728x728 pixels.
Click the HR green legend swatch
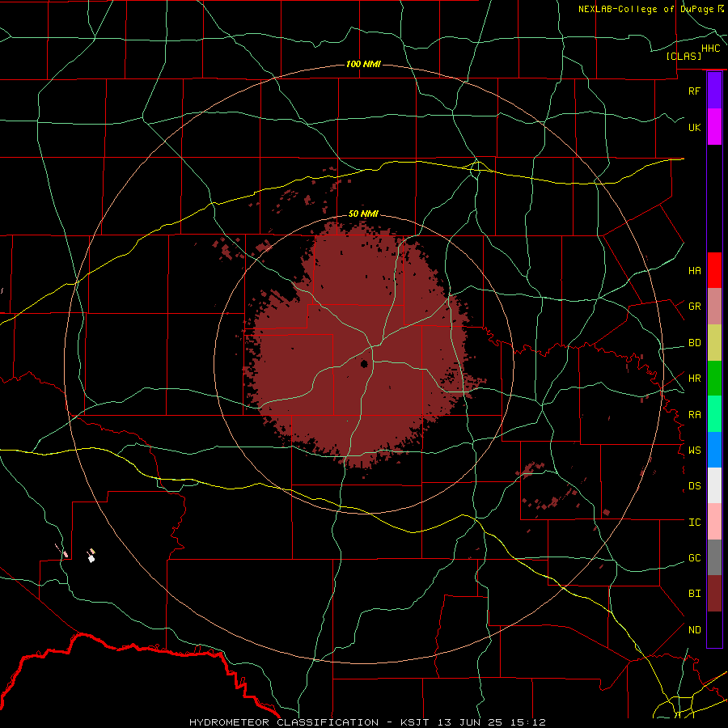(x=714, y=378)
